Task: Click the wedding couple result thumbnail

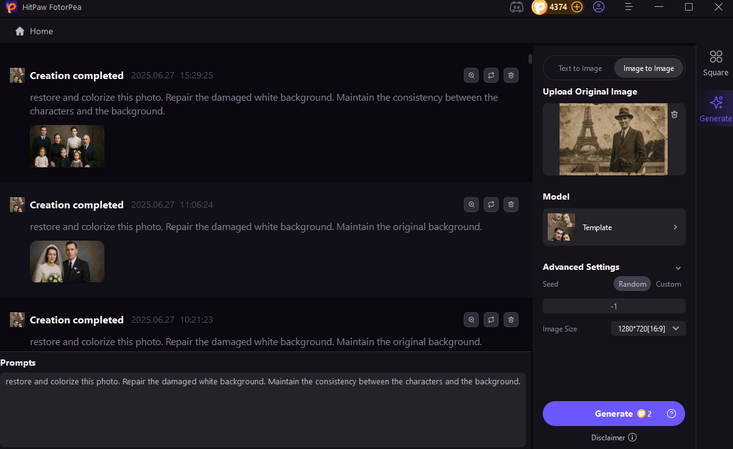Action: coord(67,261)
